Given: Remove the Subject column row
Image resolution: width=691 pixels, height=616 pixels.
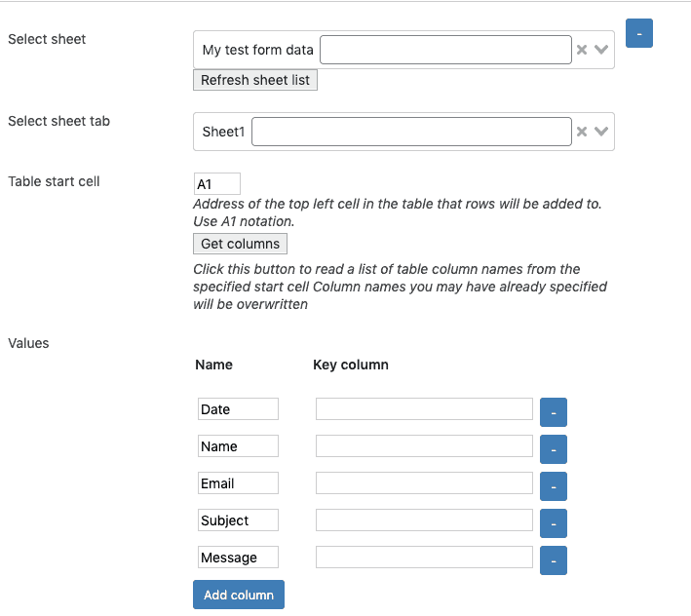Looking at the screenshot, I should pos(554,523).
